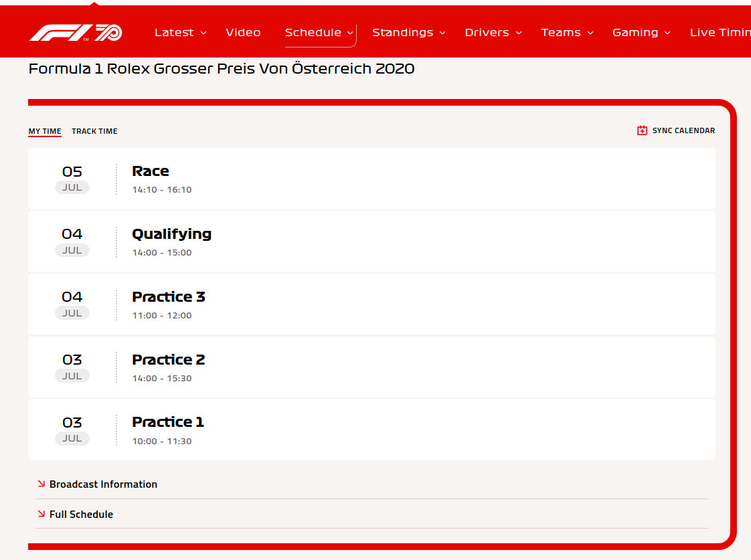Screen dimensions: 751x560
Task: Click the Broadcast Information arrow icon
Action: point(41,484)
